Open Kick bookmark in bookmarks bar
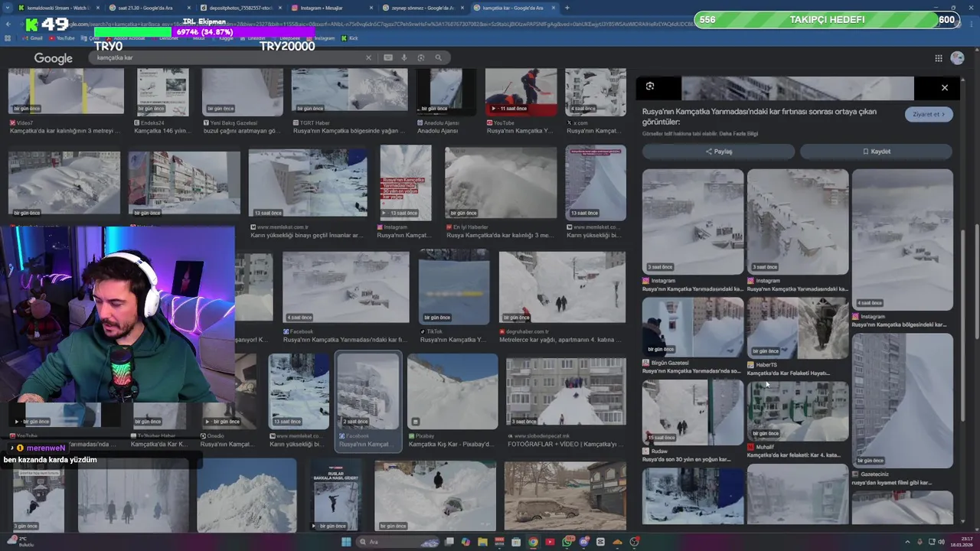 [351, 37]
